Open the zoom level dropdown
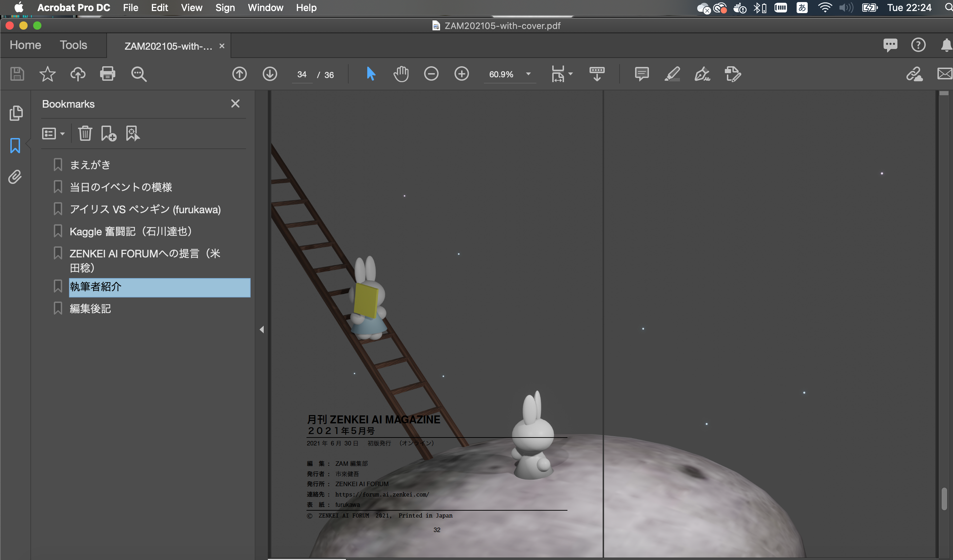Viewport: 953px width, 560px height. 528,74
